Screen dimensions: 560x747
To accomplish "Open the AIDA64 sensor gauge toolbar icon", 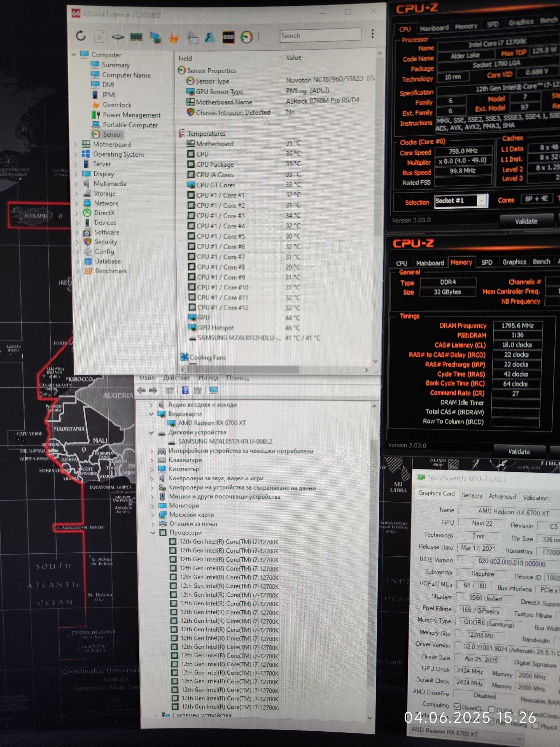I will pos(247,37).
